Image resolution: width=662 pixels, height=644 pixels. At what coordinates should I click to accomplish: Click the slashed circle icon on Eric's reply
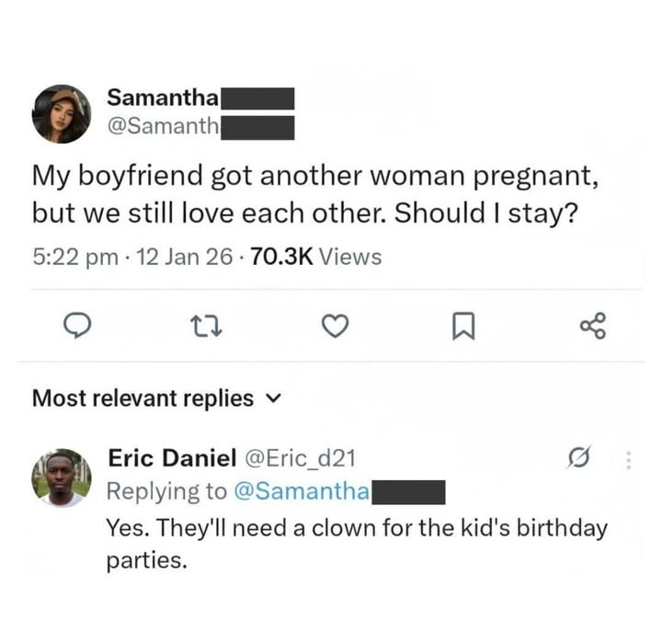tap(579, 457)
